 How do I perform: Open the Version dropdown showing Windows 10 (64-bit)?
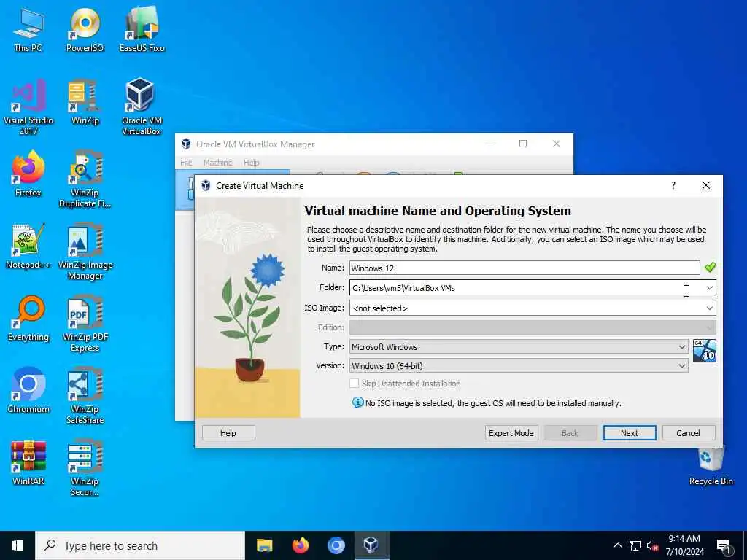[519, 366]
